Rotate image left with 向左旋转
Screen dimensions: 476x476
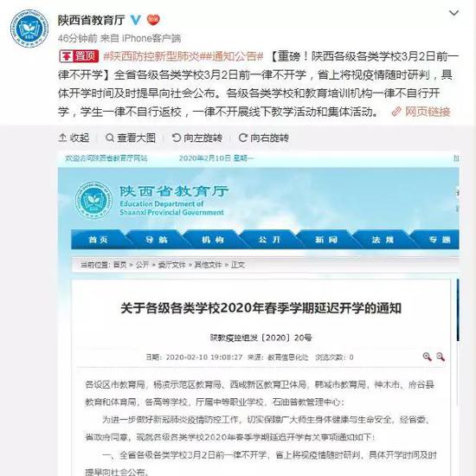point(197,138)
